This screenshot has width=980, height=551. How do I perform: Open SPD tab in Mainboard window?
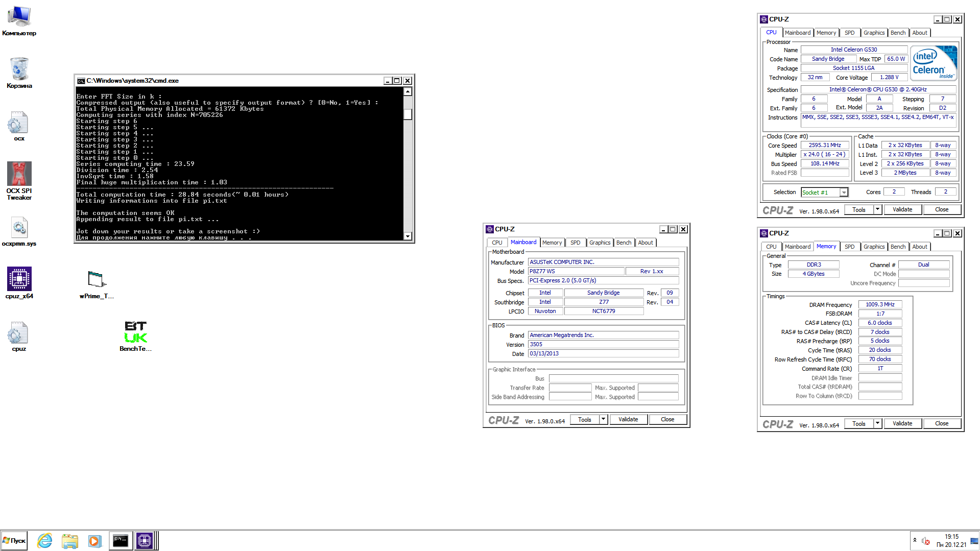(x=575, y=243)
